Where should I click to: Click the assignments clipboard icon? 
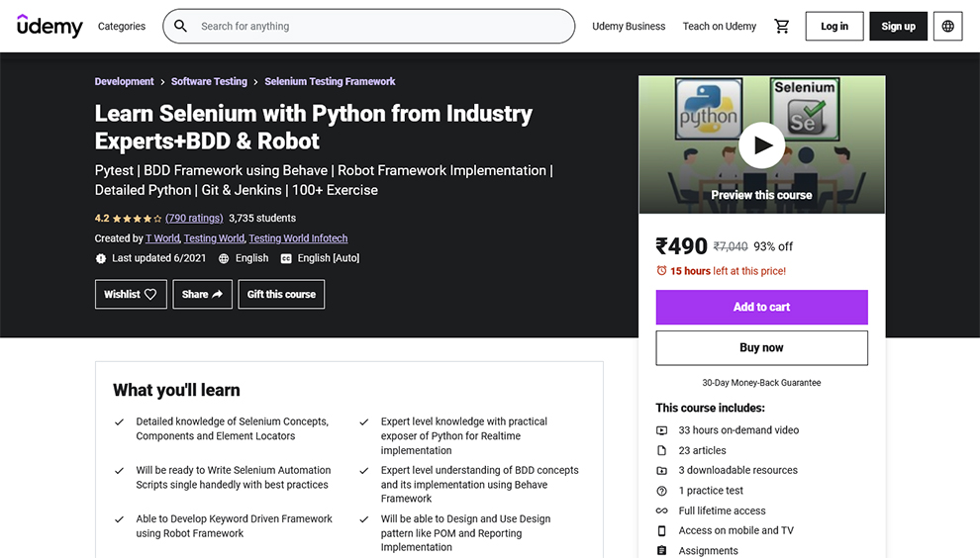coord(662,550)
